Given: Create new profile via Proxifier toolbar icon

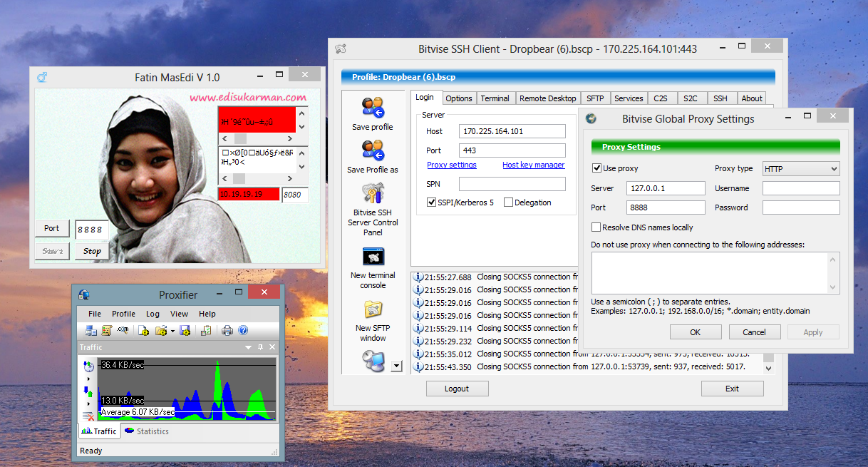Looking at the screenshot, I should [143, 330].
